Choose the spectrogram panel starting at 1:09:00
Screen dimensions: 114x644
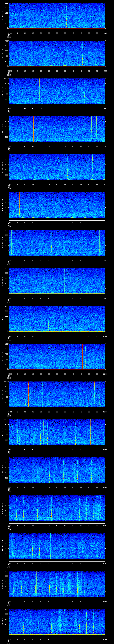[x=57, y=318]
